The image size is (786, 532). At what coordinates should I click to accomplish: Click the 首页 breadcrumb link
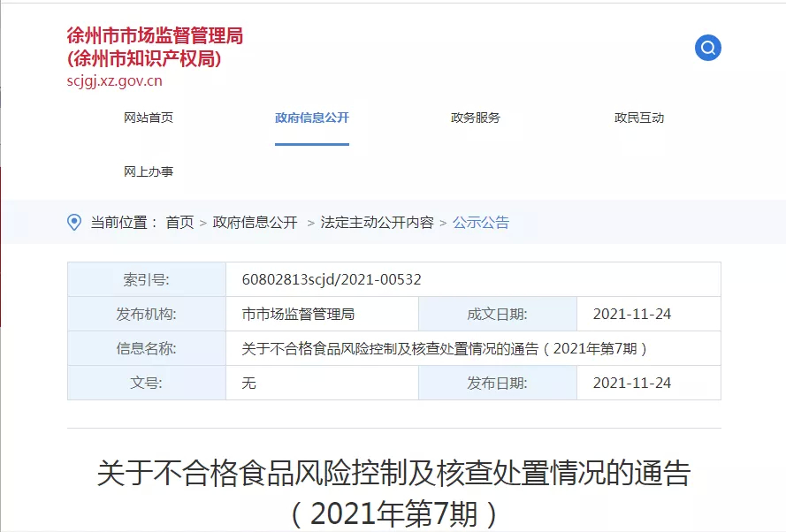tap(179, 223)
